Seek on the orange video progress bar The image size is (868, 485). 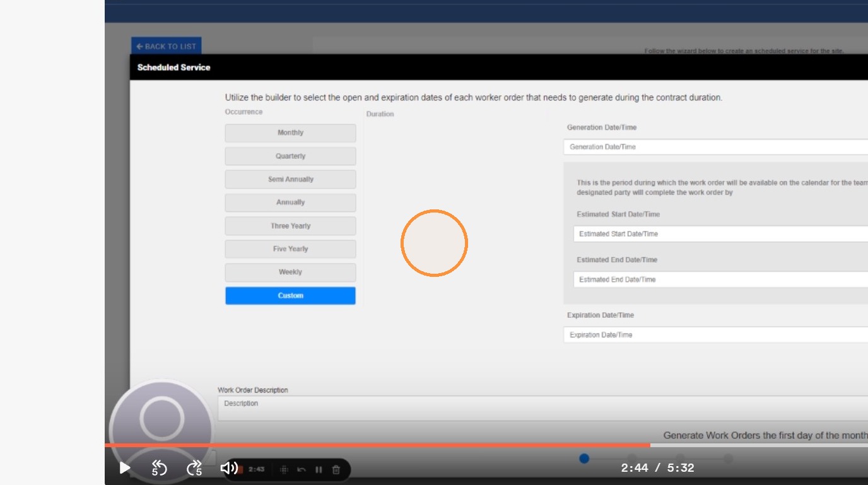(x=377, y=445)
